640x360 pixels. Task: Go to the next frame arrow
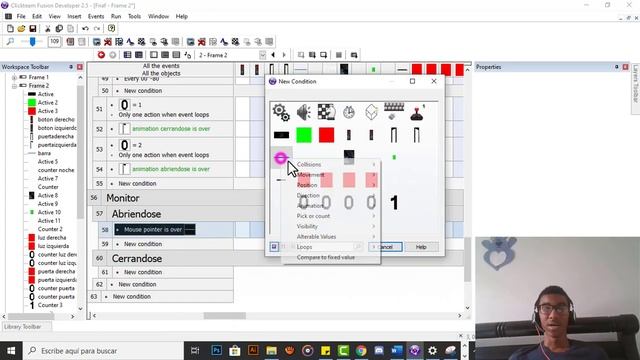tap(284, 55)
